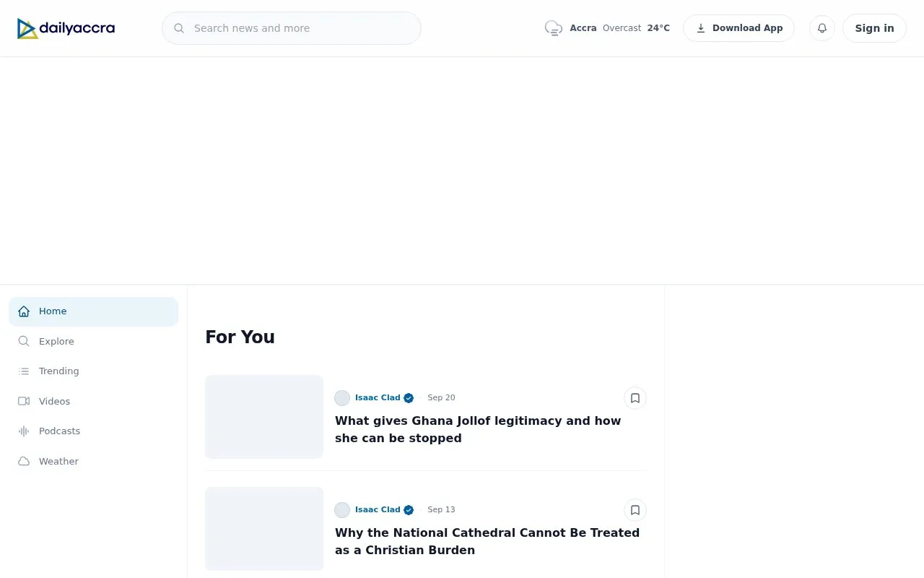
Task: Open Ghana Jollof legitimacy article headline
Action: (478, 429)
